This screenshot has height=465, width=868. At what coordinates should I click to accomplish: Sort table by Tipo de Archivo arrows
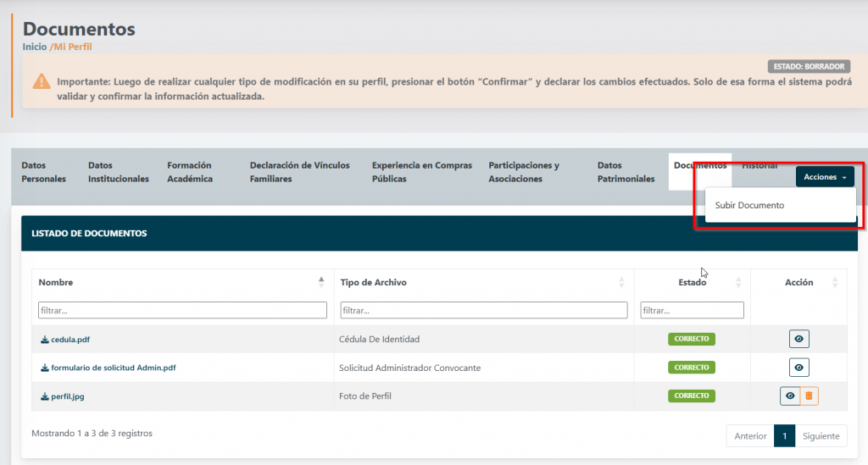[x=621, y=282]
